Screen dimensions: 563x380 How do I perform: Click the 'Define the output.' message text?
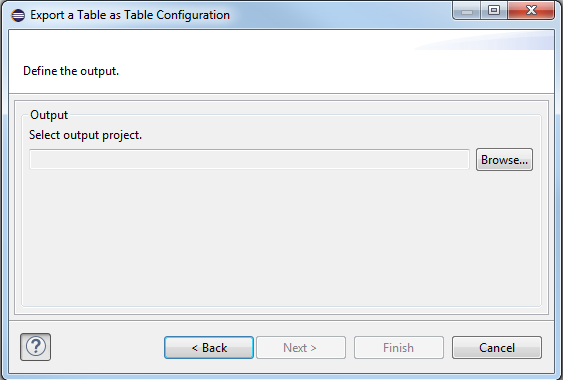click(x=71, y=71)
